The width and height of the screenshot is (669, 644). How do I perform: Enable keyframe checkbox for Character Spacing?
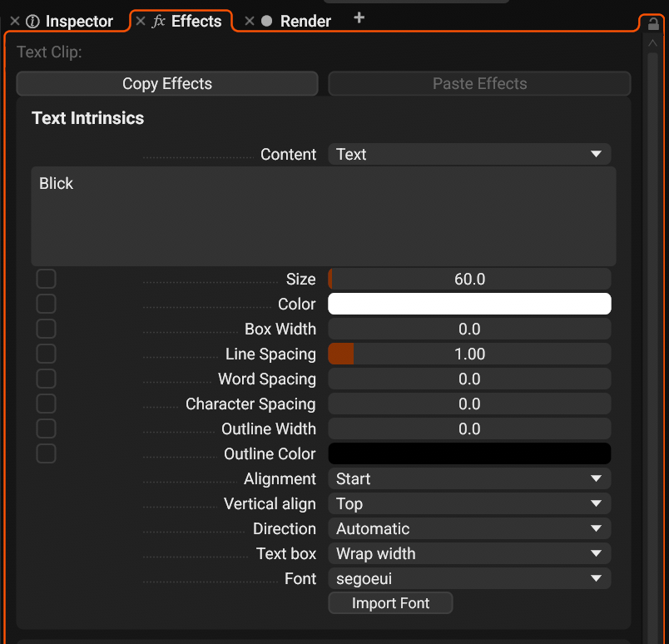[x=46, y=404]
